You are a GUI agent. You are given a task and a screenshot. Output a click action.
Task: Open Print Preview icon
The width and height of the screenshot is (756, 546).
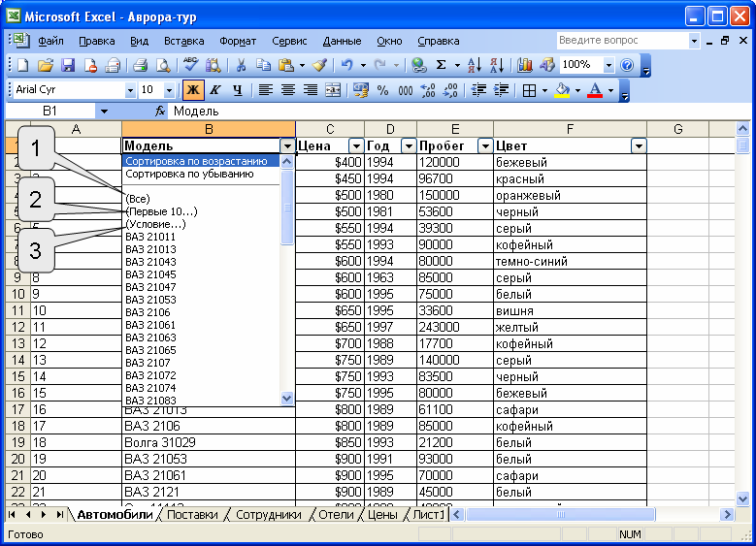pyautogui.click(x=163, y=65)
